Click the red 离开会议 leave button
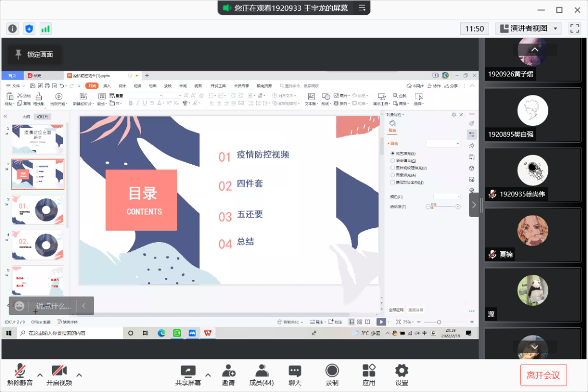The image size is (588, 392). (x=543, y=375)
